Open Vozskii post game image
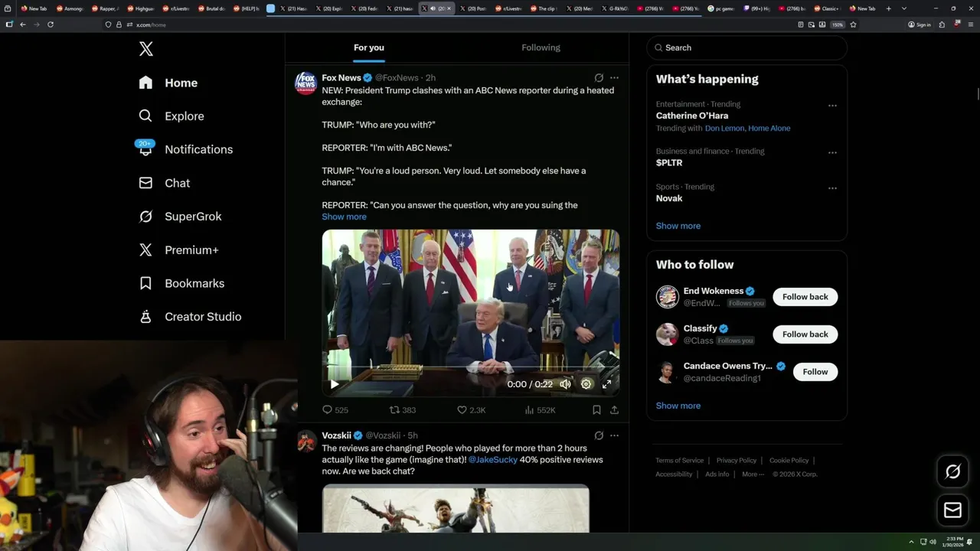The width and height of the screenshot is (980, 551). coord(456,508)
